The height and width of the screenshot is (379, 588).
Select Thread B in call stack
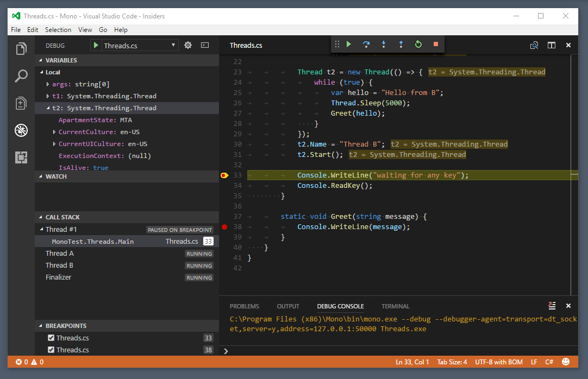[127, 266]
